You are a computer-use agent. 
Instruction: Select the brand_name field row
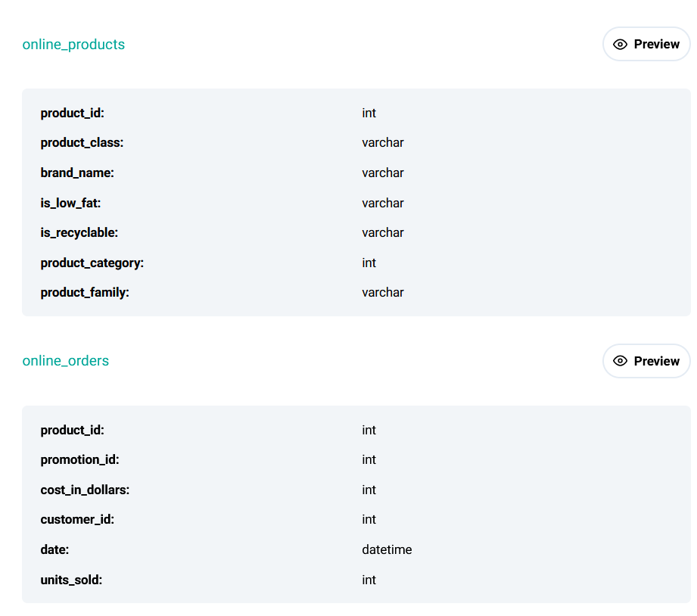[77, 173]
